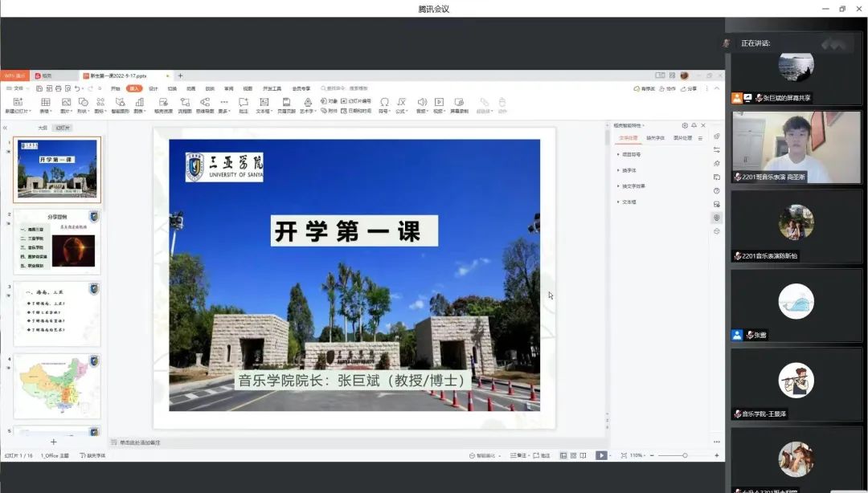Switch to the 设计 ribbon tab
868x493 pixels.
[x=152, y=88]
